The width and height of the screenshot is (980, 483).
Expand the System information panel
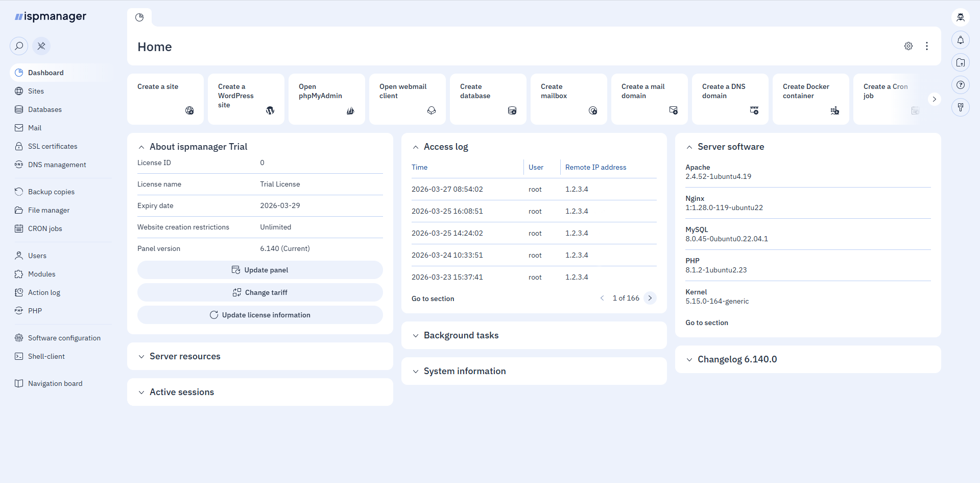(416, 372)
